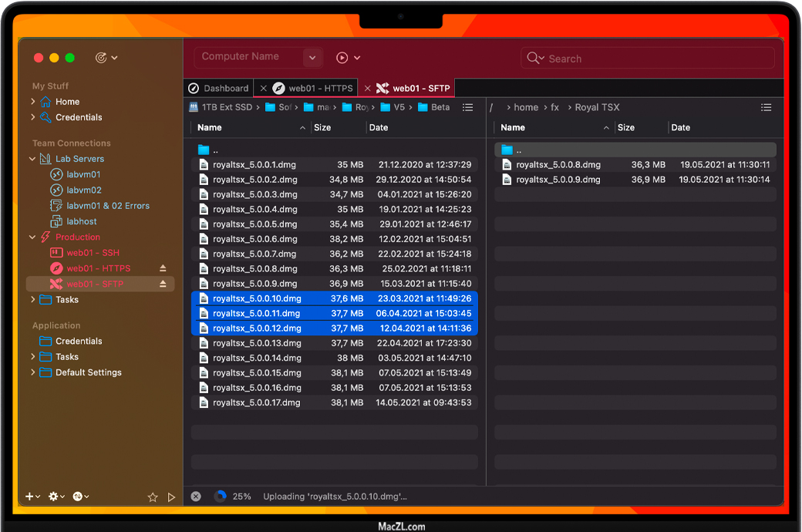Sort left pane by Size column header
The image size is (802, 532).
(x=323, y=128)
